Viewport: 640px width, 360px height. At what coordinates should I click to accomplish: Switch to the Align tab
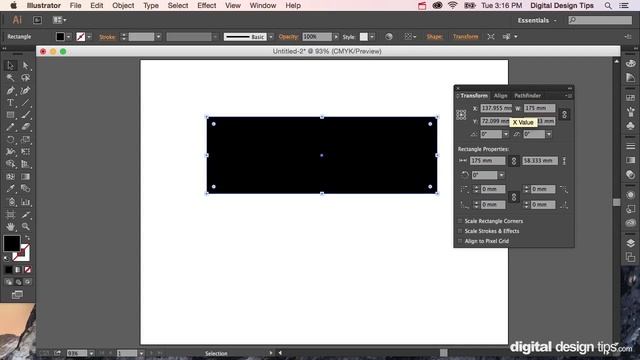[x=501, y=96]
